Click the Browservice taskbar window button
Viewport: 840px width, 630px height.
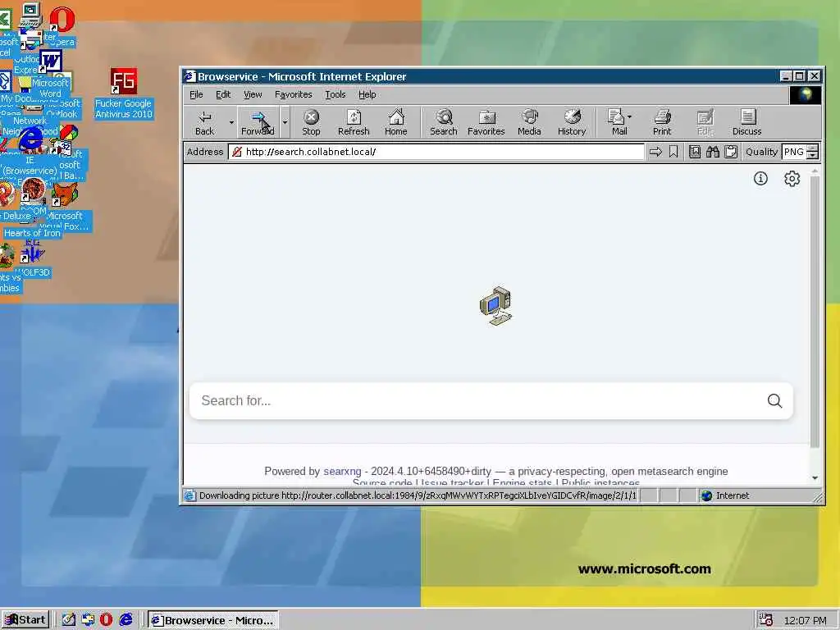[x=213, y=620]
